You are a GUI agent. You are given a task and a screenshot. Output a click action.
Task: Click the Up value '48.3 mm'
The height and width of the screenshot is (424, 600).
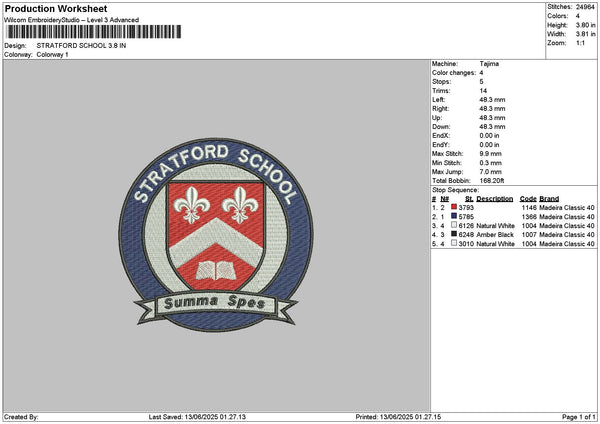(x=492, y=118)
